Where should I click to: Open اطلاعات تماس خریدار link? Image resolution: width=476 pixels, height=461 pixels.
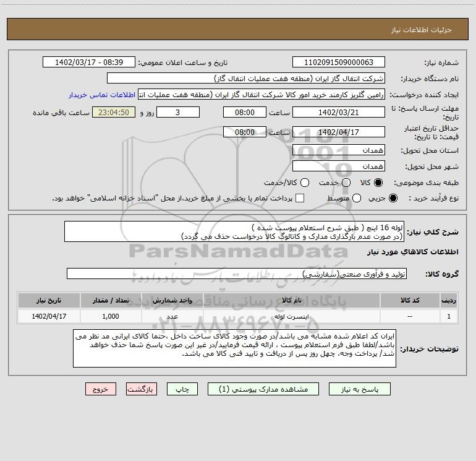tap(102, 95)
